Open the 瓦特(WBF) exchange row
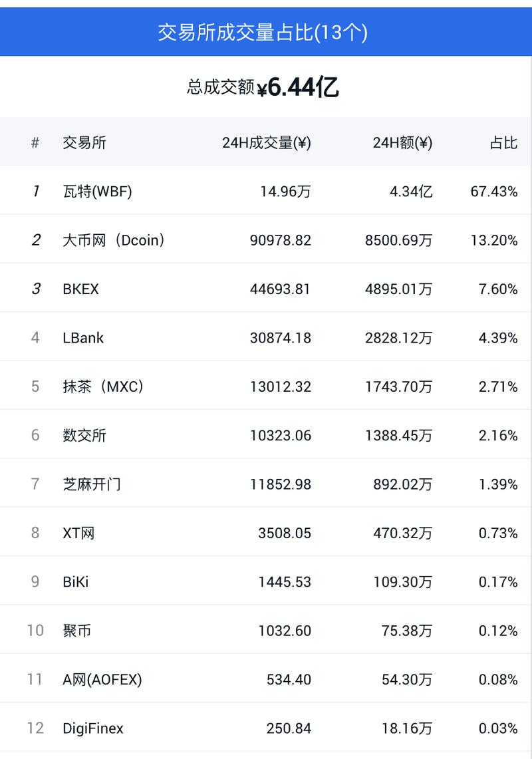The height and width of the screenshot is (759, 532). (x=97, y=192)
